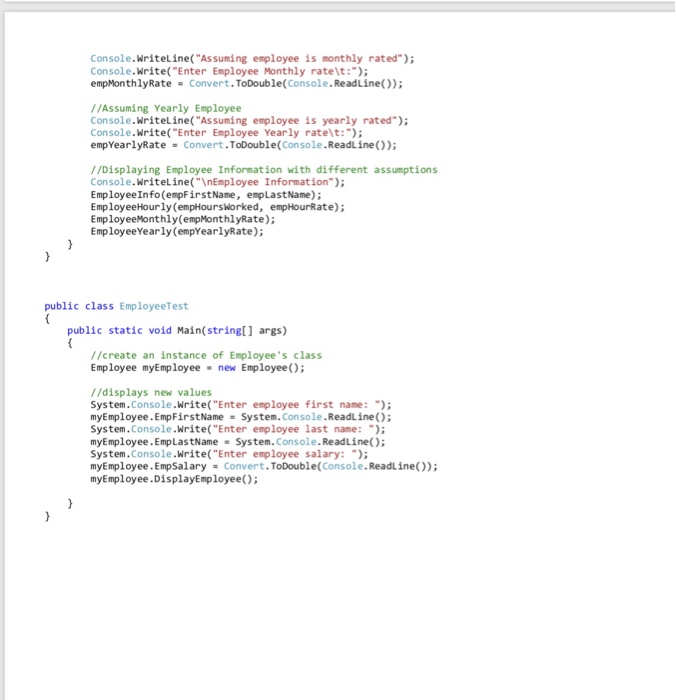Viewport: 676px width, 700px height.
Task: Click the empYearlyRate assignment line
Action: [243, 145]
